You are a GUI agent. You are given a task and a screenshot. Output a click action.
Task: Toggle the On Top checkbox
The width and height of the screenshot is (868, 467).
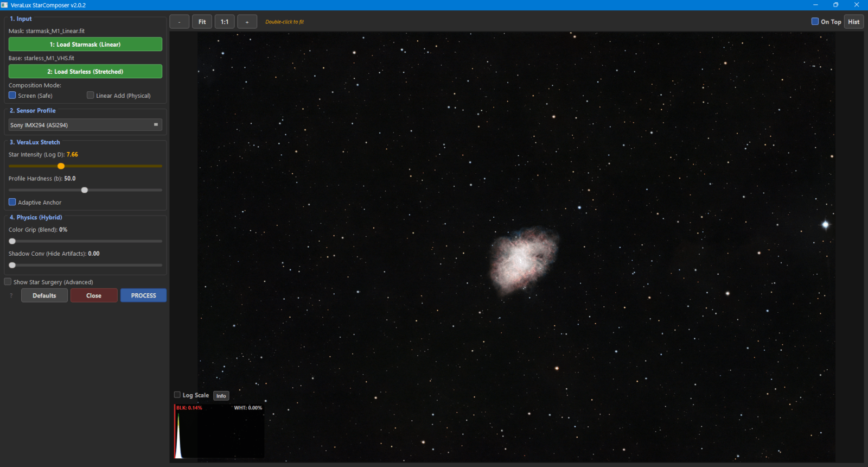pyautogui.click(x=815, y=22)
